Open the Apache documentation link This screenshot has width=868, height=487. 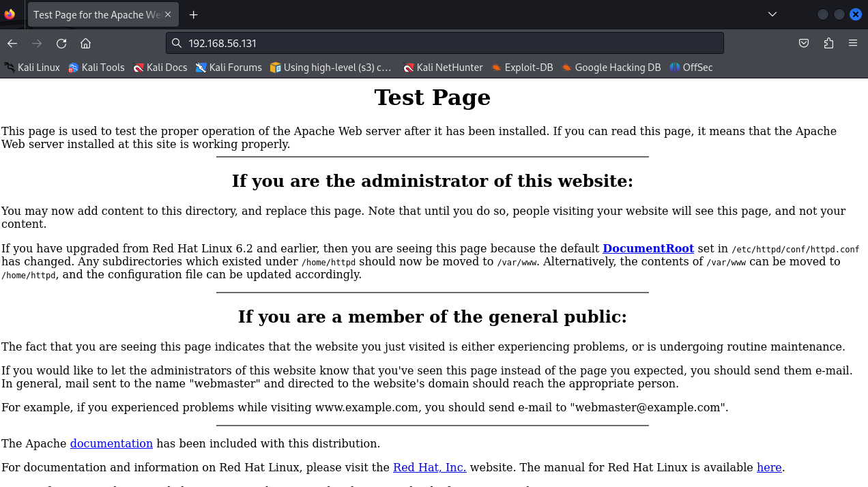pyautogui.click(x=111, y=443)
